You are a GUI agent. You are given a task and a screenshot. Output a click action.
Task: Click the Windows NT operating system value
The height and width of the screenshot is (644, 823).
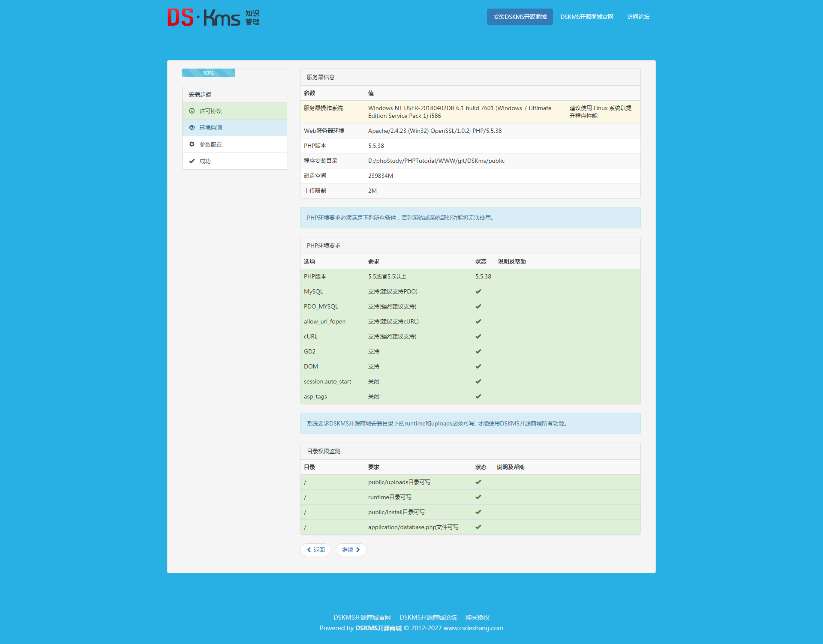point(460,112)
